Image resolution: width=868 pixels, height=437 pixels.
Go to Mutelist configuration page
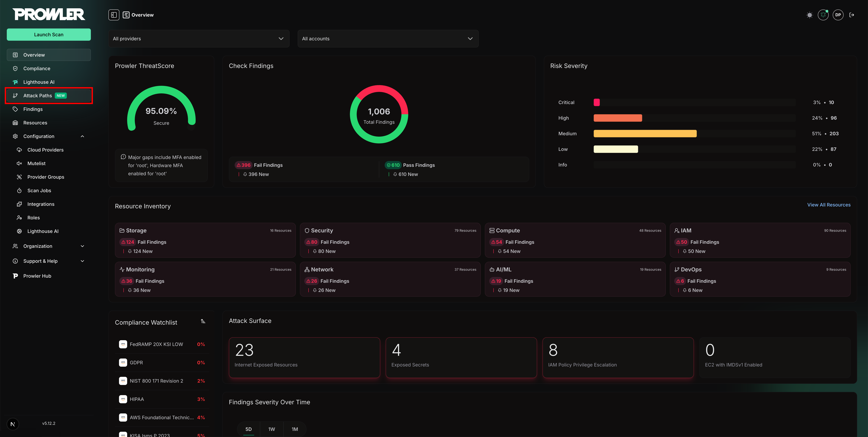[36, 163]
